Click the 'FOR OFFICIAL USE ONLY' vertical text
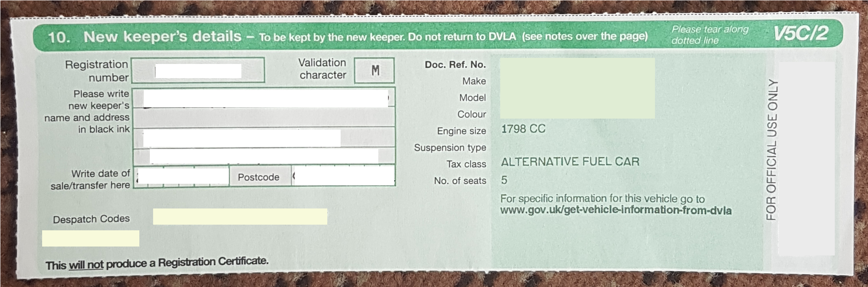The width and height of the screenshot is (868, 287). pos(772,150)
